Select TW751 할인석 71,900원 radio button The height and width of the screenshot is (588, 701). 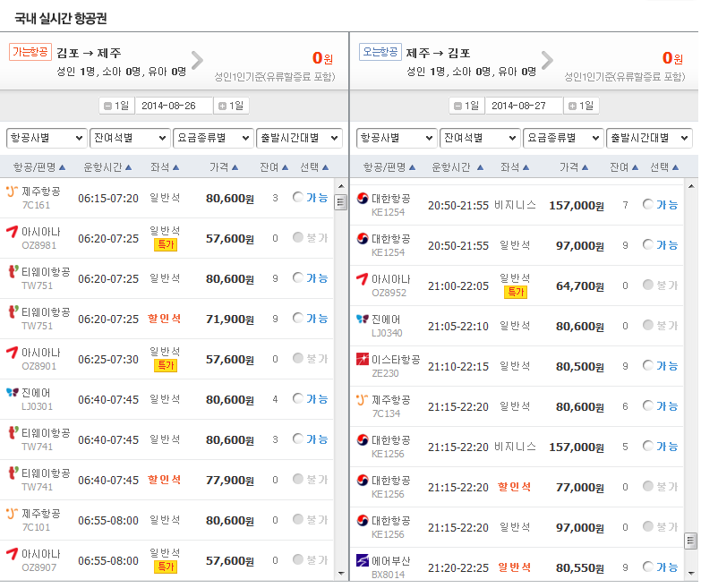coord(298,318)
